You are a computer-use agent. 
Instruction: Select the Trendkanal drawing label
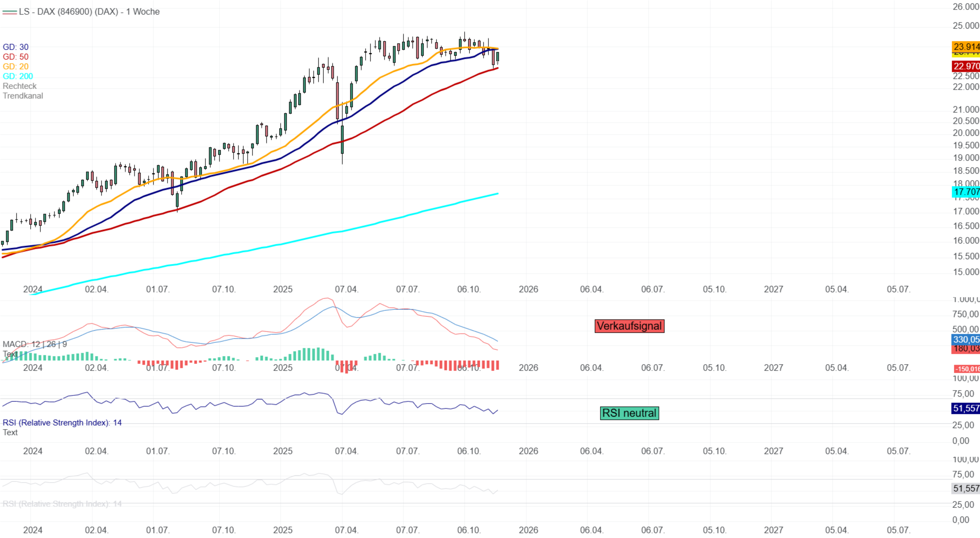(23, 96)
